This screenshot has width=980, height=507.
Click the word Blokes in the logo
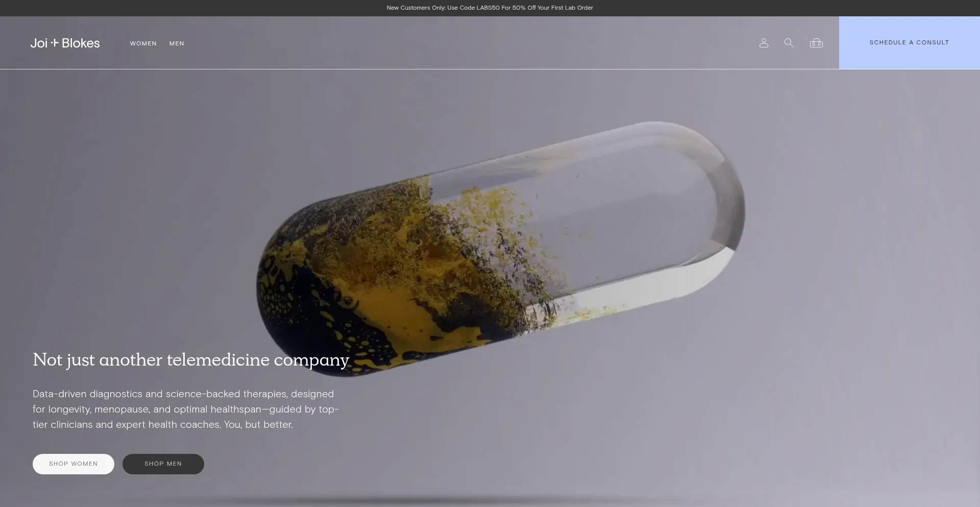coord(81,43)
